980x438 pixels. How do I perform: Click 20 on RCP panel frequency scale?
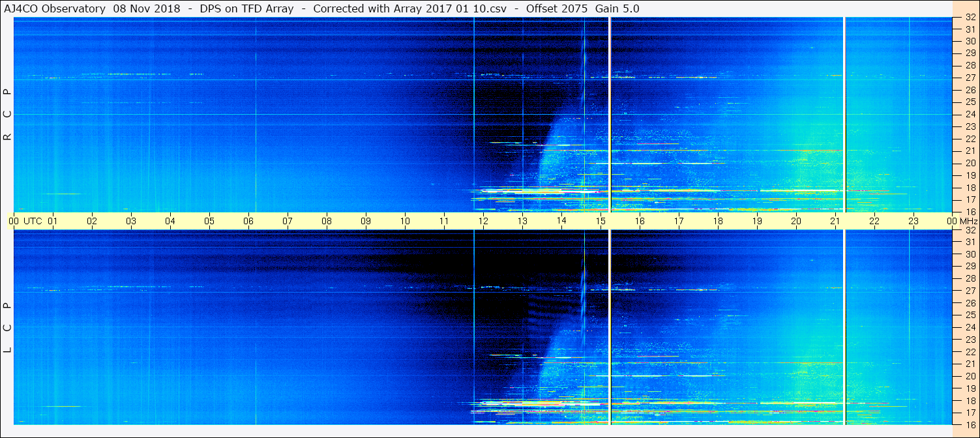[x=970, y=163]
